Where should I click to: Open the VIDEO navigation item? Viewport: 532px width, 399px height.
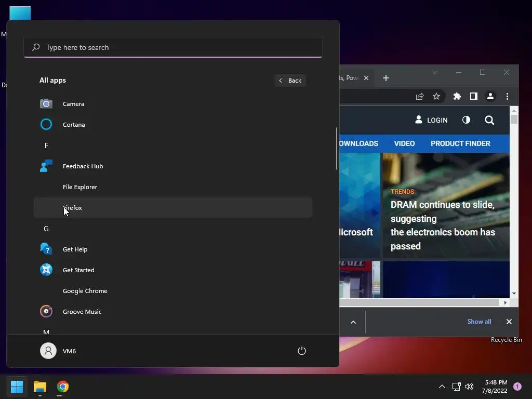coord(404,143)
